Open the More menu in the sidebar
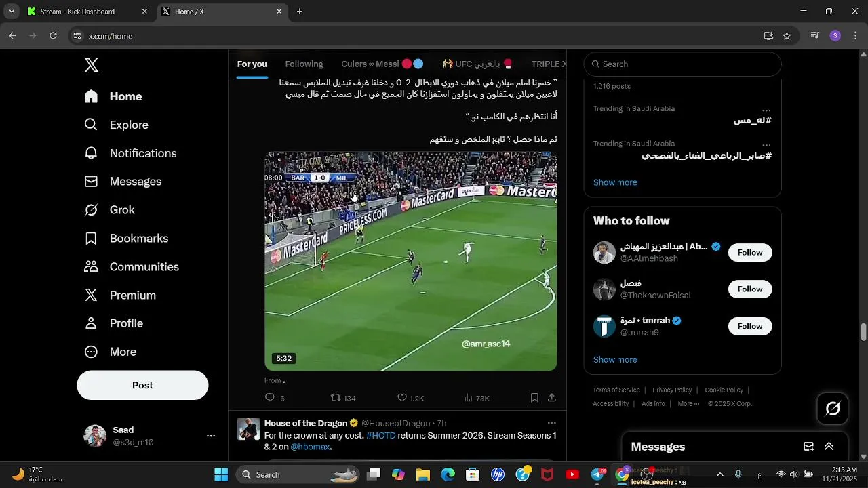This screenshot has height=488, width=868. point(110,352)
